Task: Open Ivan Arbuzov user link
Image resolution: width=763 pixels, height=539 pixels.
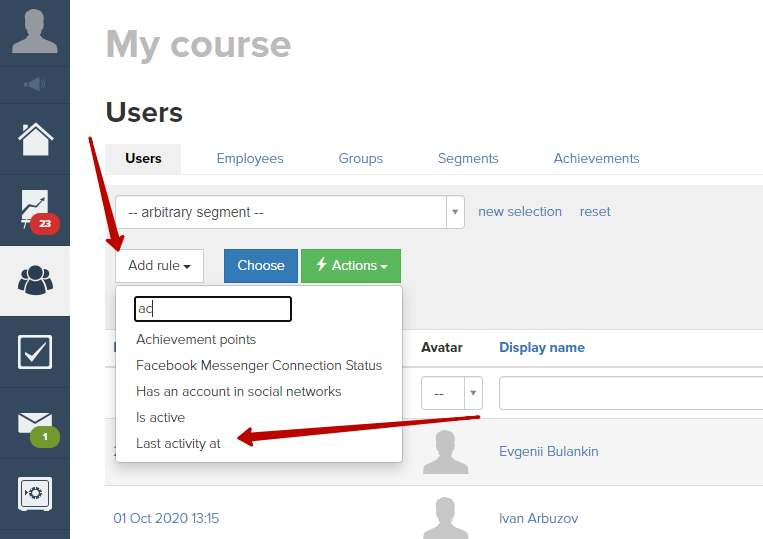Action: pos(538,519)
